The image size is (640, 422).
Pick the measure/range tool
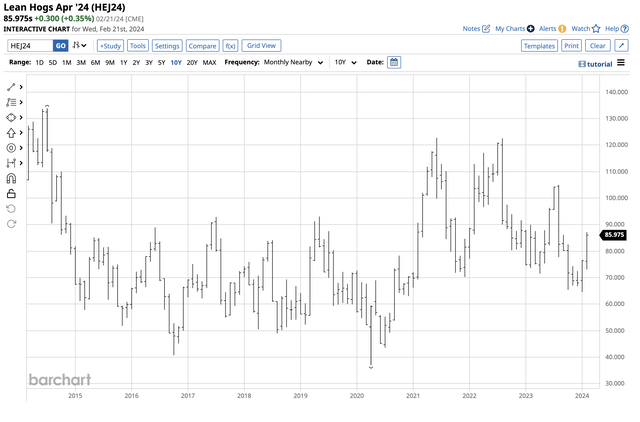point(11,163)
